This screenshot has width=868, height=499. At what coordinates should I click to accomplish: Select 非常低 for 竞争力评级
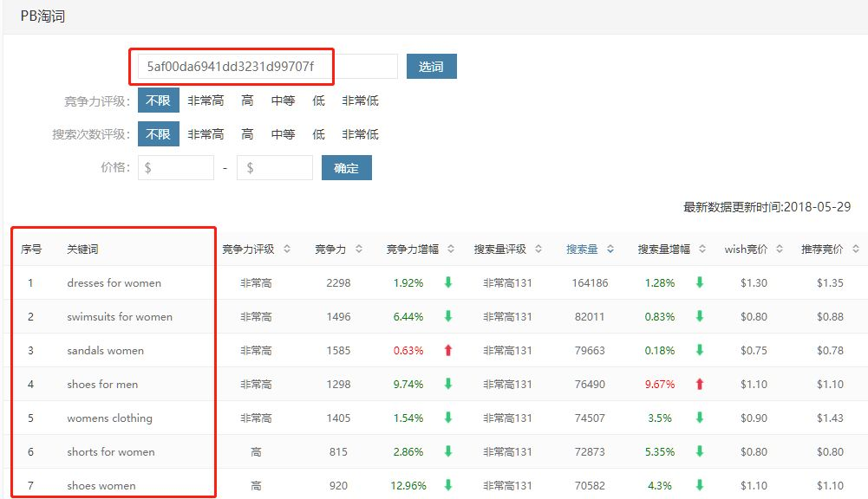click(361, 100)
